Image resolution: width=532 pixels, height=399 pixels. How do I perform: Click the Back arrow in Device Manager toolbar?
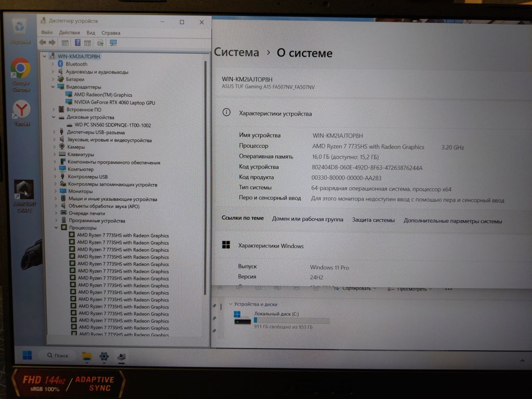(43, 43)
